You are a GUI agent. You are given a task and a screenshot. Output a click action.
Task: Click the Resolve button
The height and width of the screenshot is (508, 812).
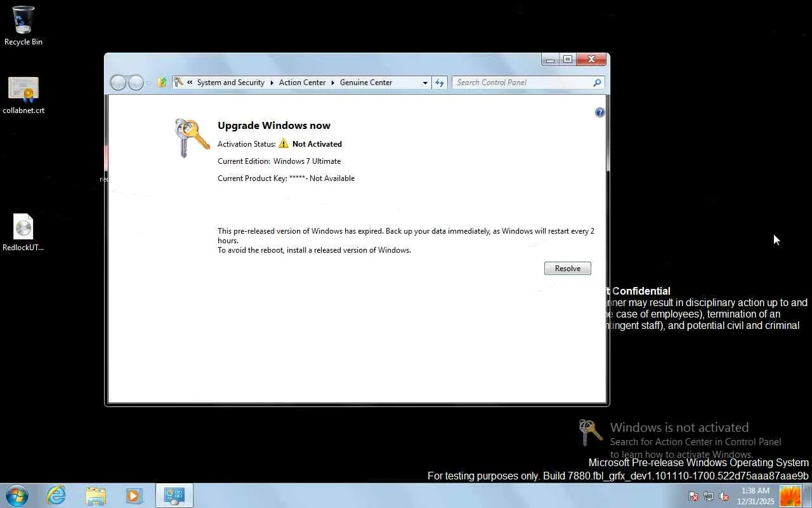pos(568,269)
